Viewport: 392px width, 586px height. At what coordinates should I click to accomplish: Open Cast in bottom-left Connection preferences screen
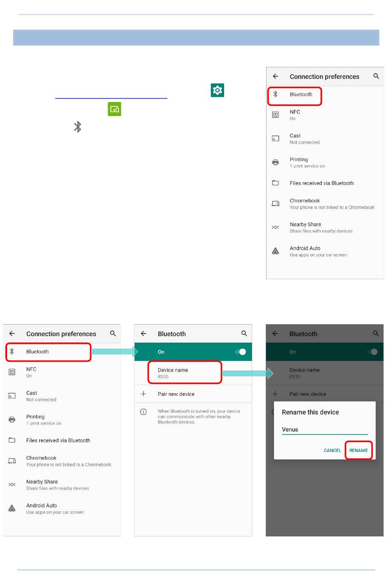click(62, 396)
